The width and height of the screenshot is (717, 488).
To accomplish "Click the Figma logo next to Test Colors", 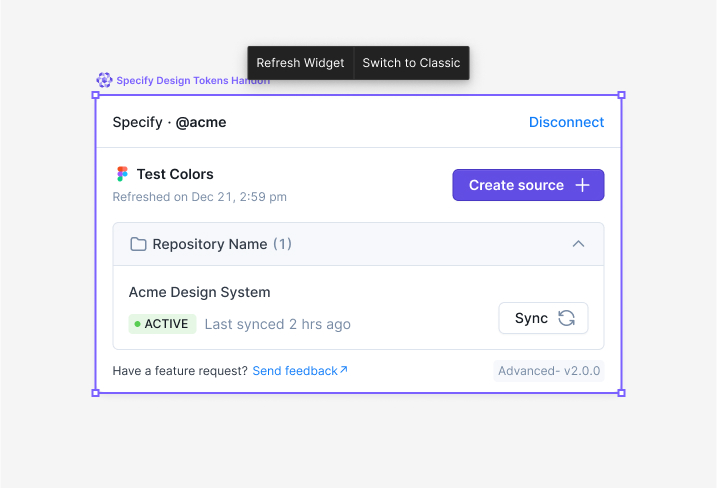I will point(122,174).
